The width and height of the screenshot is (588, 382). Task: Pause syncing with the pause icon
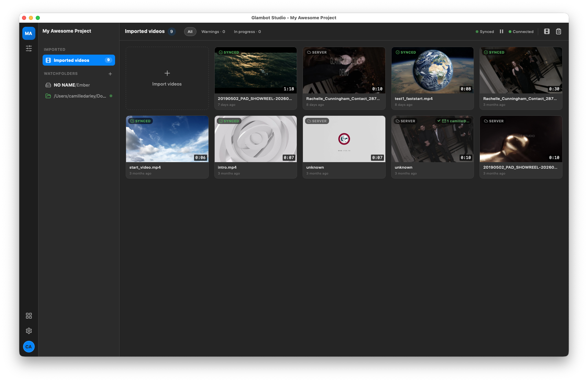pyautogui.click(x=501, y=32)
